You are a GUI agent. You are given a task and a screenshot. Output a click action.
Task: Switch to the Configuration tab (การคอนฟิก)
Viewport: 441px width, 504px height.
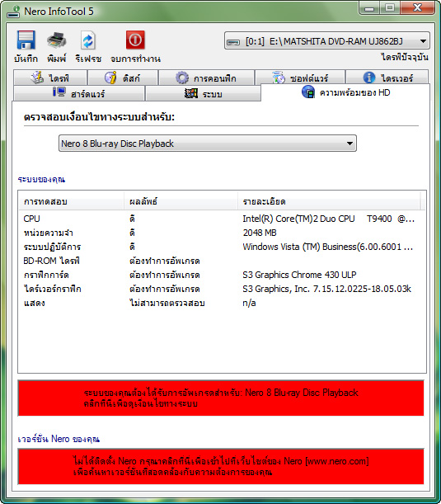[206, 78]
